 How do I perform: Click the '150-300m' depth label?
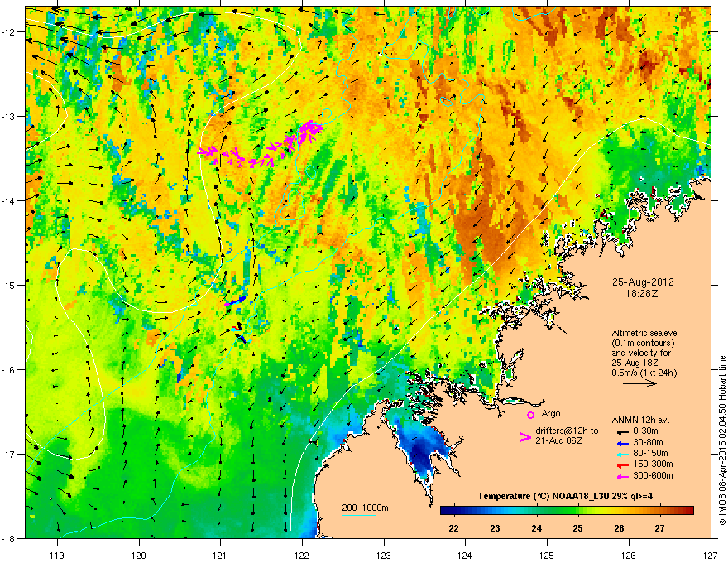point(653,464)
